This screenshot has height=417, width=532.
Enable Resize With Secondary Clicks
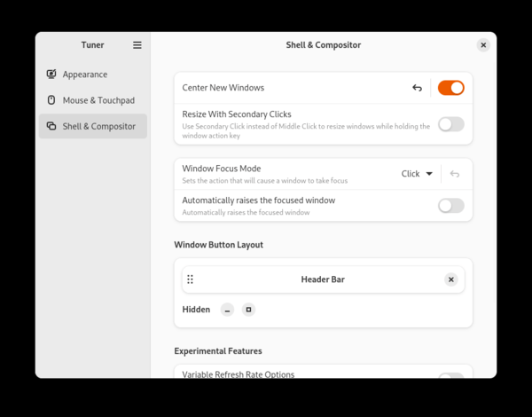tap(450, 124)
